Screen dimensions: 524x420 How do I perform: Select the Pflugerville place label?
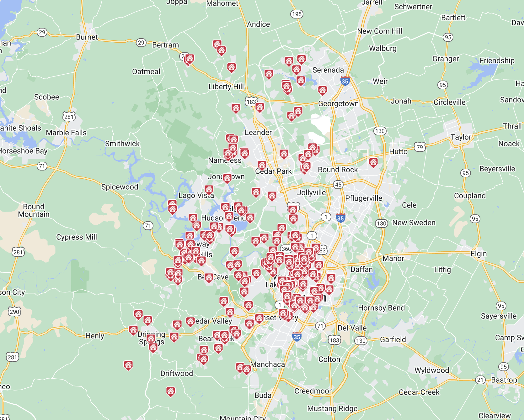coord(364,198)
